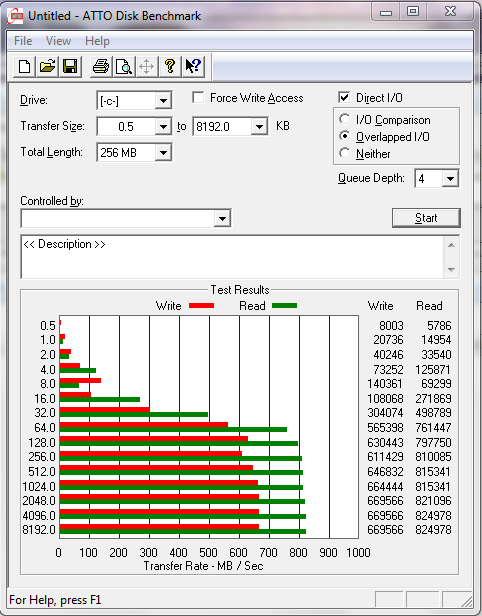The height and width of the screenshot is (616, 482).
Task: Click the Save floppy disk icon
Action: pos(70,66)
